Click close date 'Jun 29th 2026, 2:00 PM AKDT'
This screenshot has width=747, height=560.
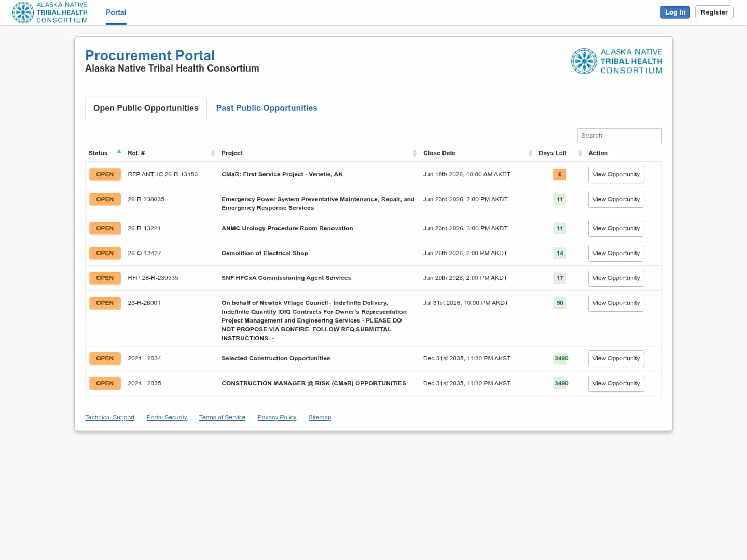[465, 278]
